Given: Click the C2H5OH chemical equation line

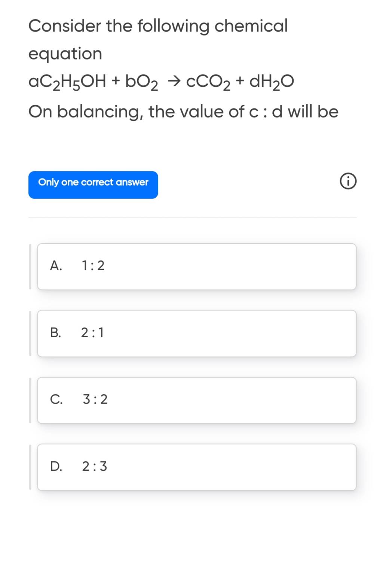Looking at the screenshot, I should tap(161, 82).
